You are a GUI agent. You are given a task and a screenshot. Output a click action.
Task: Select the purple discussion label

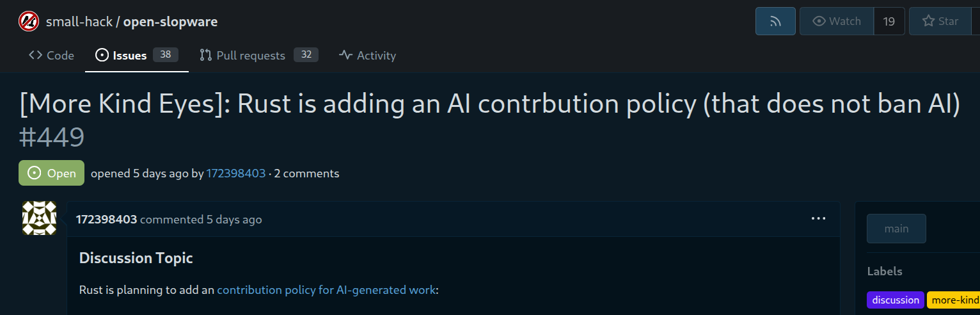(896, 300)
